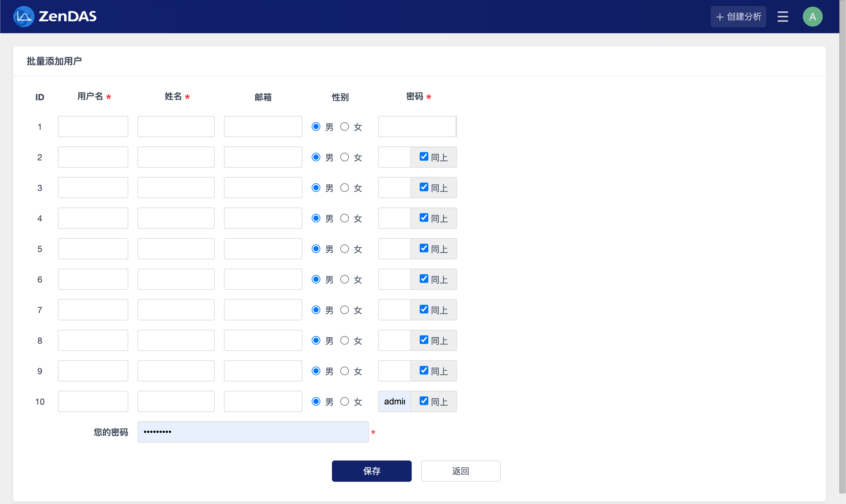Click the 保存 save button

coord(371,471)
